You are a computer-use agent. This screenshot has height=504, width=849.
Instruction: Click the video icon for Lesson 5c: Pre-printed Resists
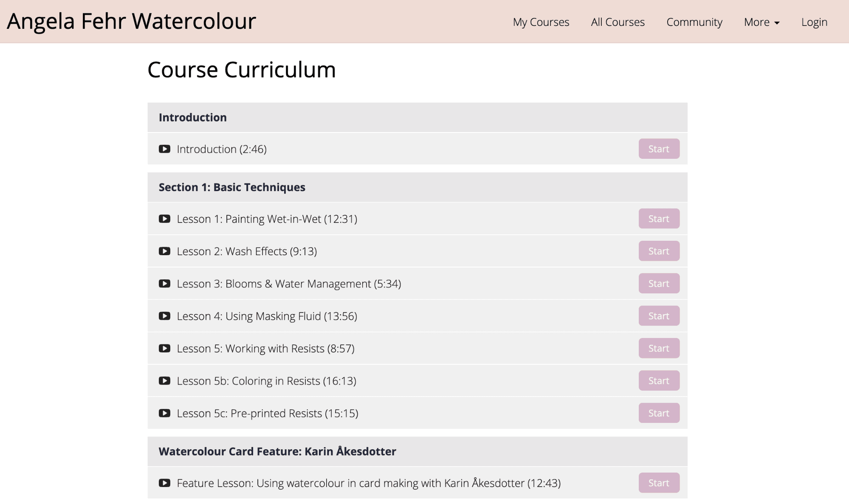click(x=164, y=413)
